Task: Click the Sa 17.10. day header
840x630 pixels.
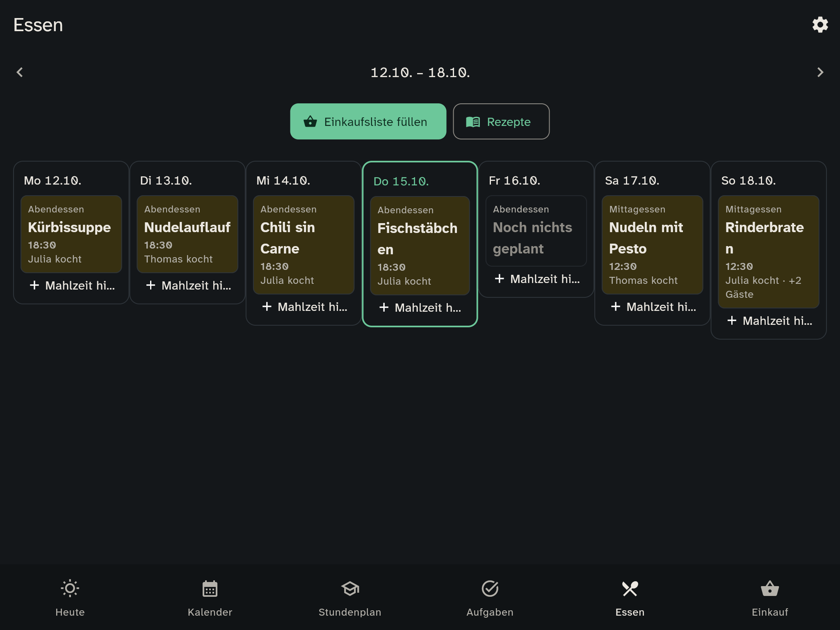Action: [632, 180]
